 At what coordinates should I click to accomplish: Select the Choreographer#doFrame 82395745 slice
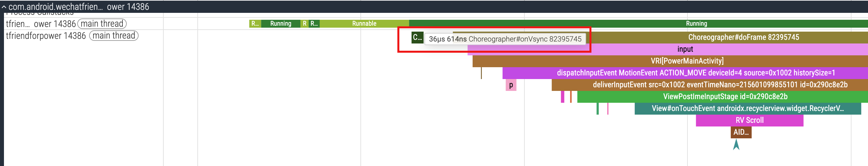tap(743, 37)
